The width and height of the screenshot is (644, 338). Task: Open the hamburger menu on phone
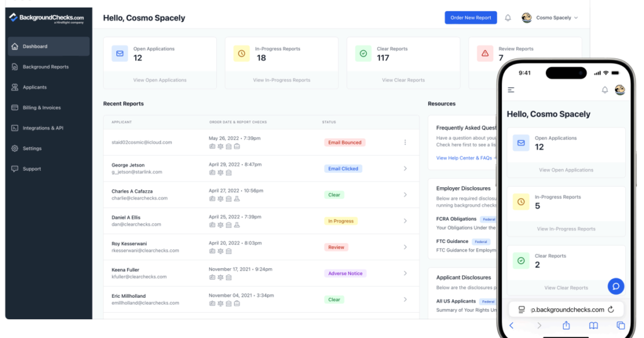click(511, 90)
